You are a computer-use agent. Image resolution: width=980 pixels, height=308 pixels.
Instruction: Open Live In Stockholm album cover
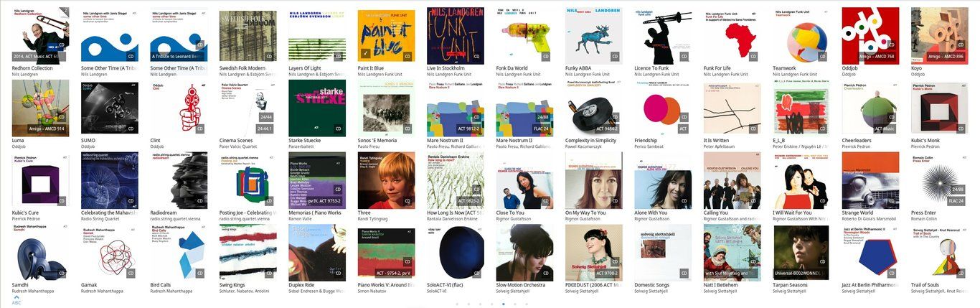point(456,36)
